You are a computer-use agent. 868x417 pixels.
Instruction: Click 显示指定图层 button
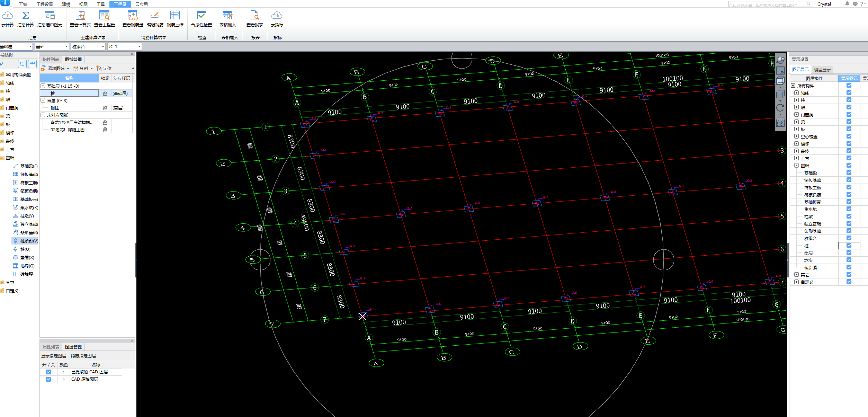54,356
